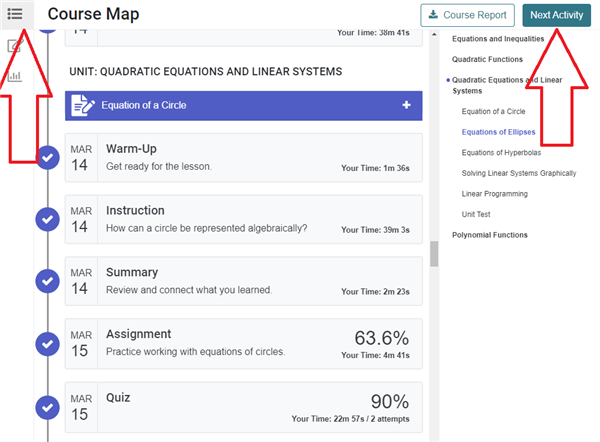Select Polynomial Functions unit in outline
Screen dimensions: 600x442
pos(489,235)
